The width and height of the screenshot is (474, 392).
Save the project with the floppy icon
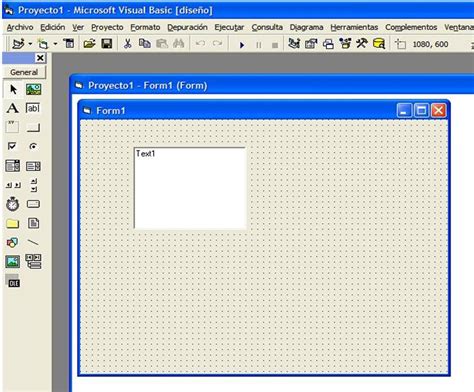click(x=107, y=44)
